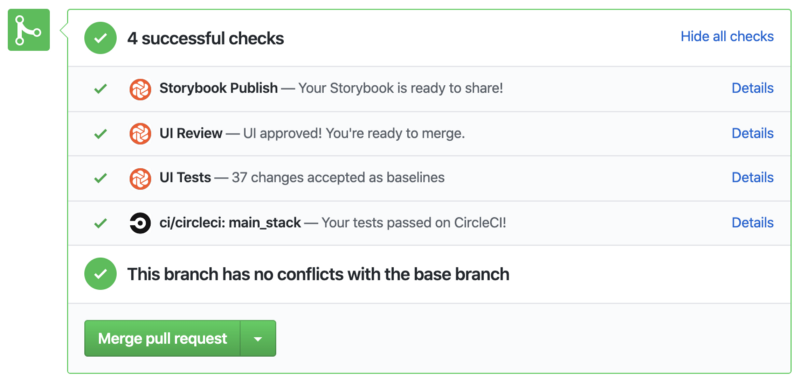Collapse checks with Hide all checks
The width and height of the screenshot is (800, 379).
(x=727, y=37)
